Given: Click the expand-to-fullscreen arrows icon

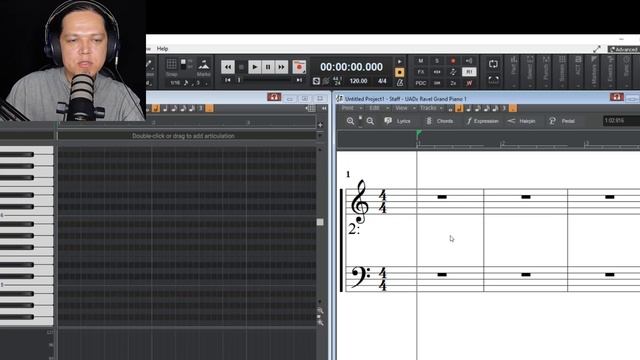Looking at the screenshot, I should pos(597,49).
